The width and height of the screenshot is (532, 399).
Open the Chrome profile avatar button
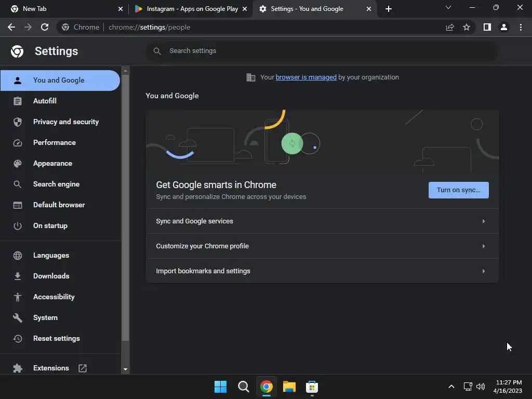504,27
